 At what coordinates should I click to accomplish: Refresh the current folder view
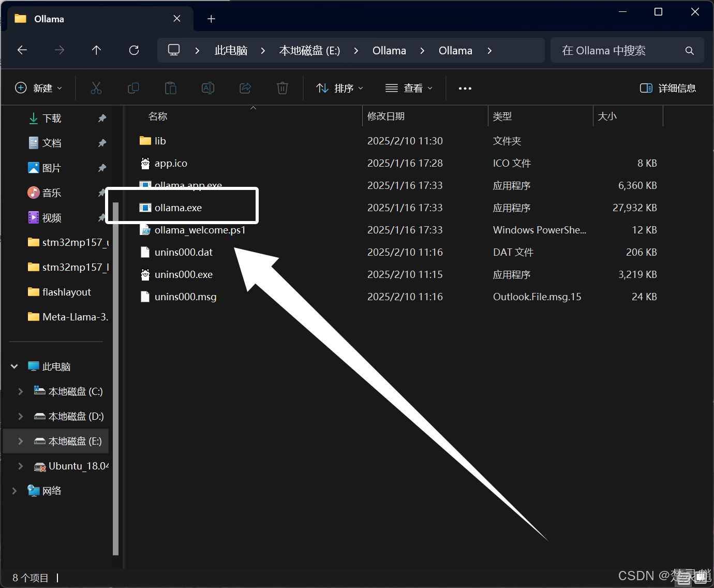134,50
